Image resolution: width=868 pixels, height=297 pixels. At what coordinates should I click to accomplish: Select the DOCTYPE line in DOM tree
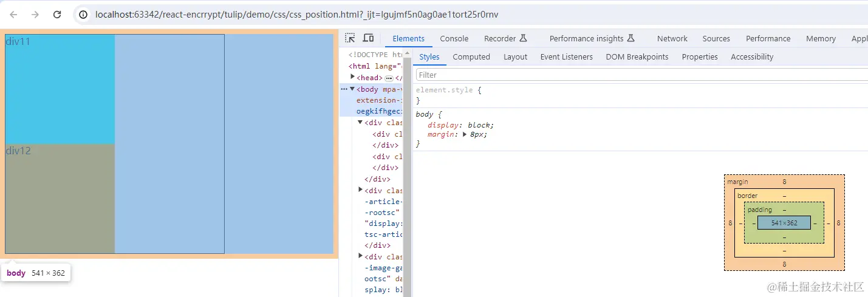(375, 55)
